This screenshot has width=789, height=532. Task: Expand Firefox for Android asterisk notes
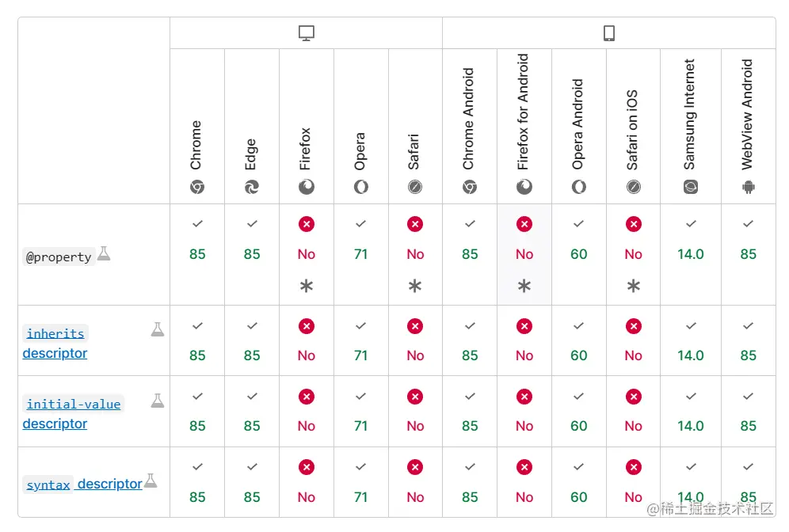[524, 287]
